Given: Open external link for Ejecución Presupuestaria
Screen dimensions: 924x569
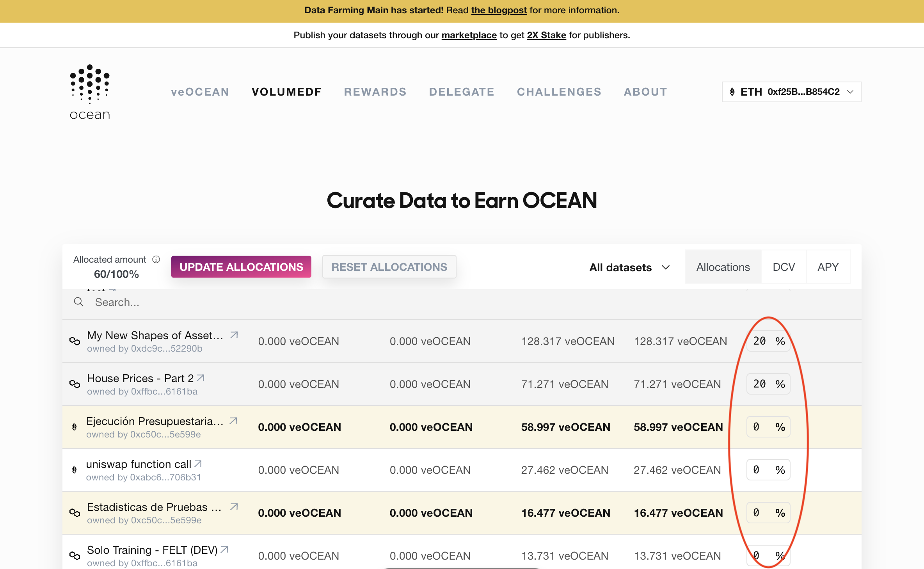Looking at the screenshot, I should point(233,421).
